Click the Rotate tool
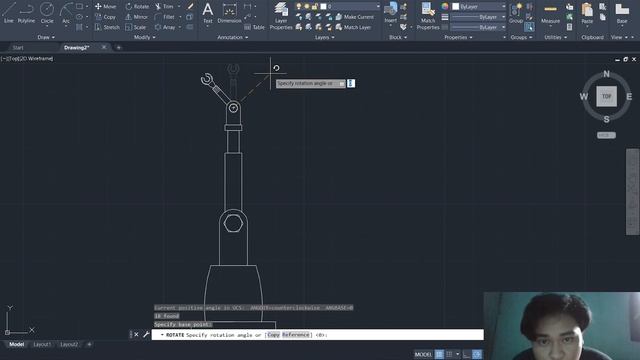 tap(137, 7)
